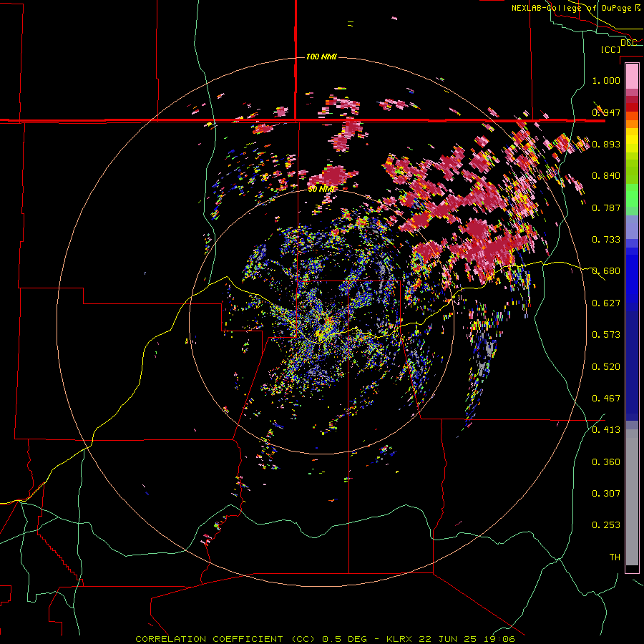Select the 0.307 scale value
Viewport: 644px width, 644px height.
(x=606, y=494)
